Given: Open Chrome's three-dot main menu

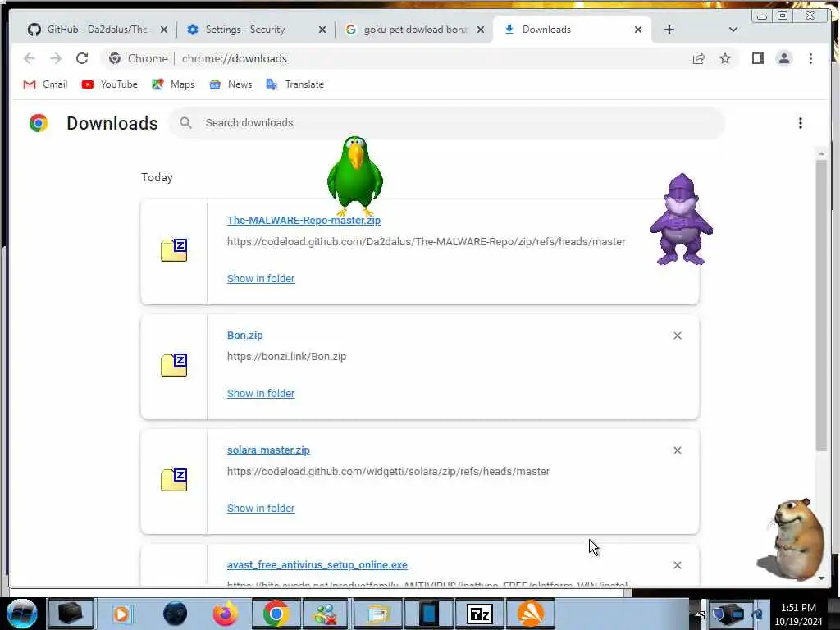Looking at the screenshot, I should [x=810, y=58].
